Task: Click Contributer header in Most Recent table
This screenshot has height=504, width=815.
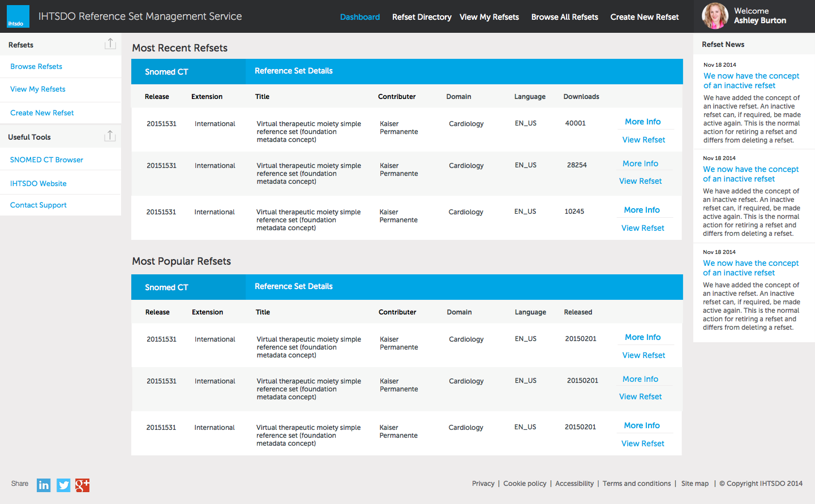Action: click(397, 97)
